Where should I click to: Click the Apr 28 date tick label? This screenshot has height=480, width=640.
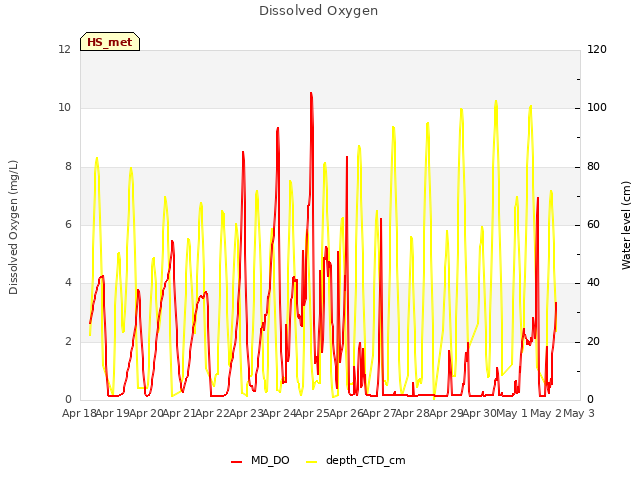click(x=412, y=413)
